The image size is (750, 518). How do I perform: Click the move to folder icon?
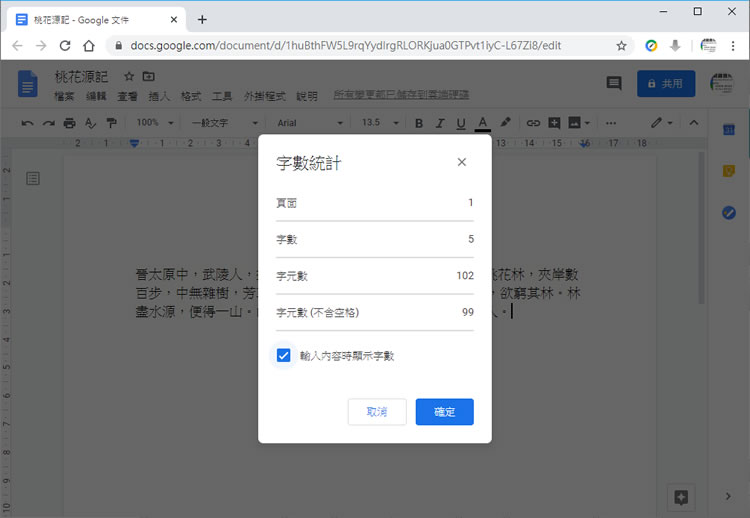click(149, 77)
